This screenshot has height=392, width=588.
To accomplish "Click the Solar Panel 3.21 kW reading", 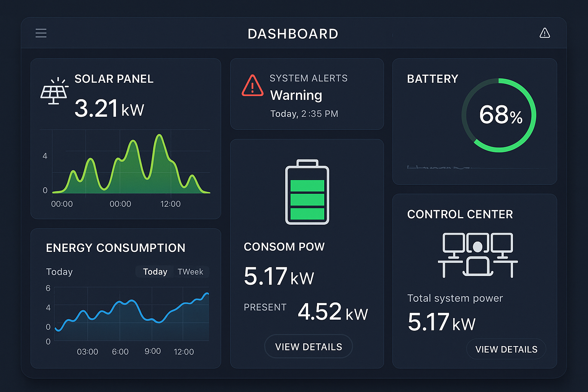I will tap(109, 108).
